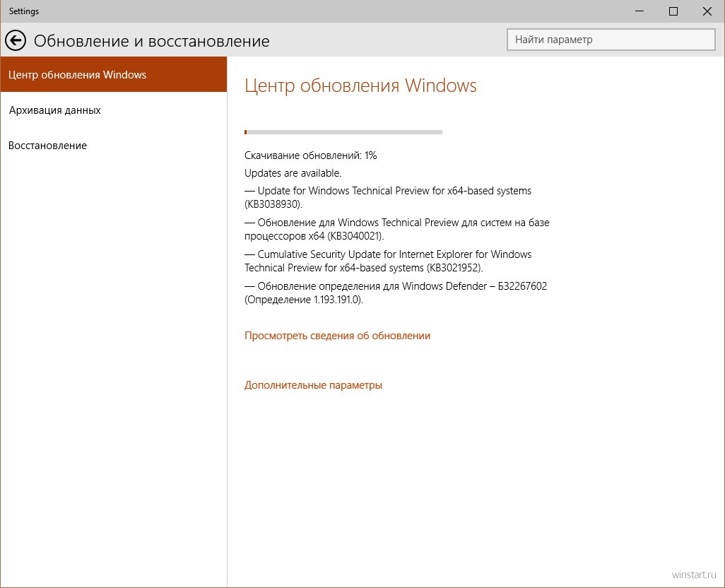This screenshot has width=725, height=588.
Task: Click the Settings window title text
Action: pos(24,11)
